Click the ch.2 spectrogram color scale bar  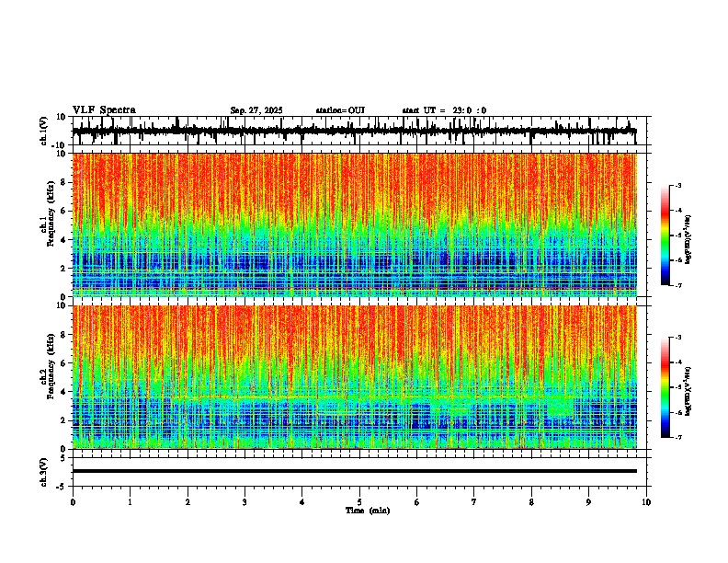click(x=665, y=387)
